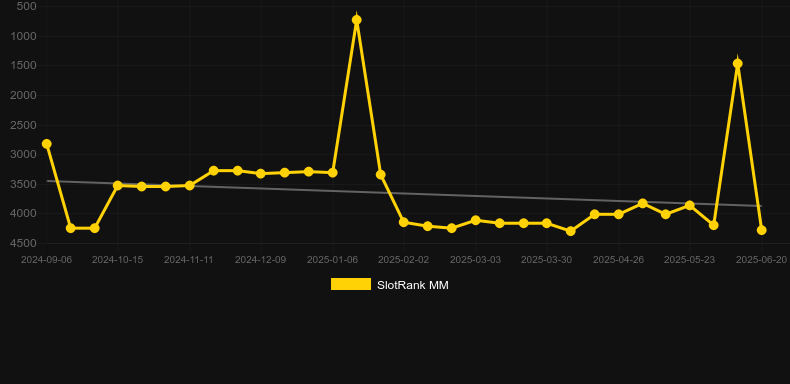Select the data point at 2024-11-11
Screen dimensions: 790x384
pyautogui.click(x=189, y=185)
